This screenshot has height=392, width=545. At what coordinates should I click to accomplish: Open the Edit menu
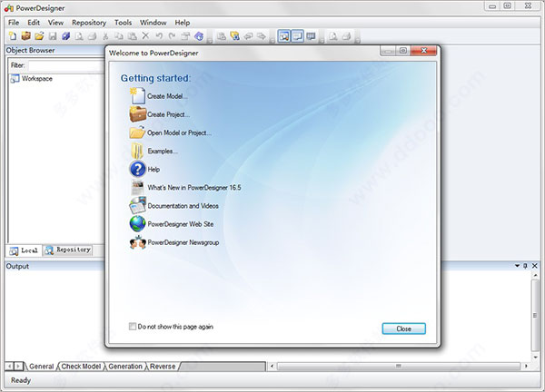[x=34, y=23]
